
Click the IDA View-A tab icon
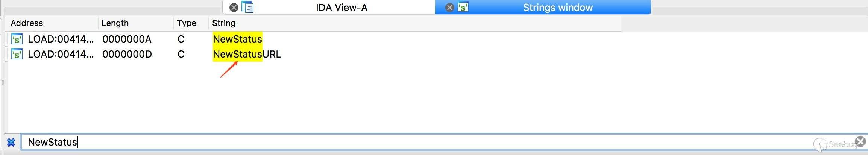pos(248,7)
